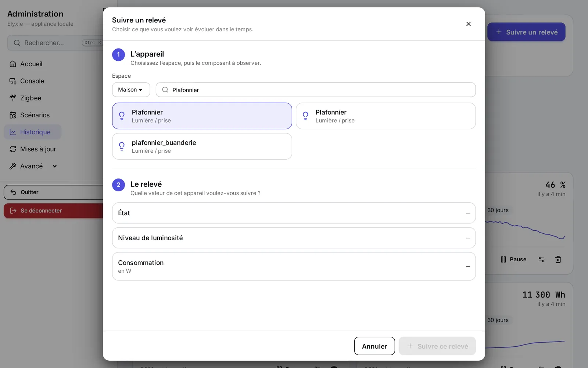The image size is (588, 368).
Task: Click the Mises à jour refresh icon
Action: [x=13, y=149]
